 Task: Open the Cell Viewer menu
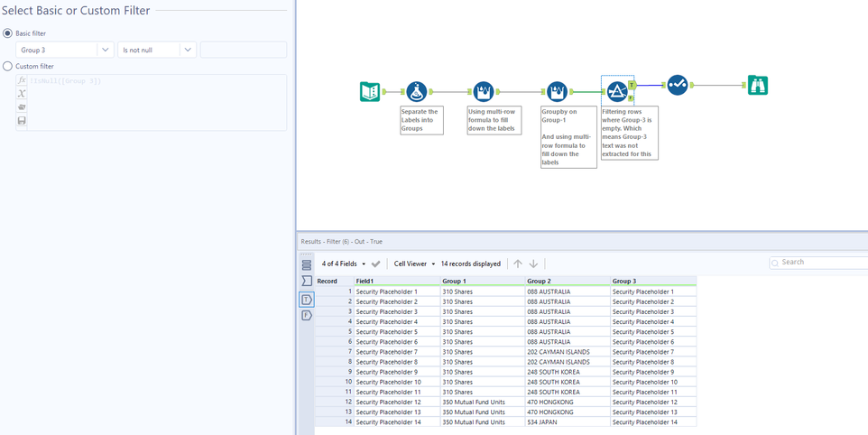click(414, 264)
